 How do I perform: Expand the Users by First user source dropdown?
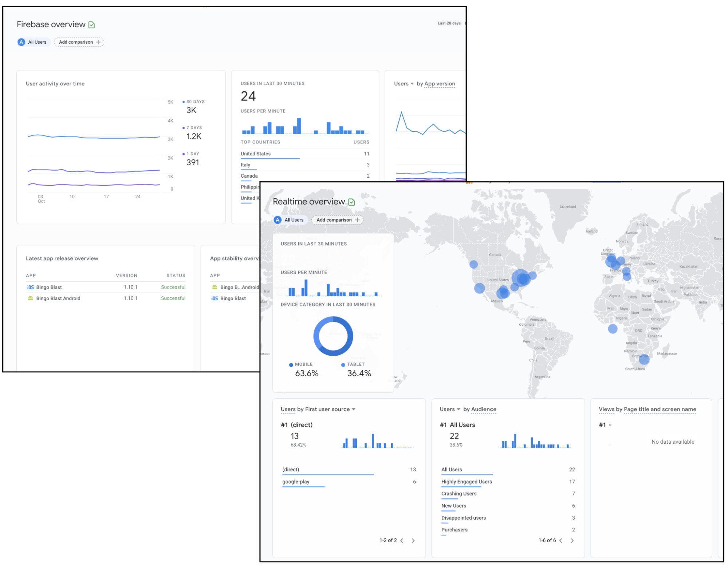pos(353,409)
